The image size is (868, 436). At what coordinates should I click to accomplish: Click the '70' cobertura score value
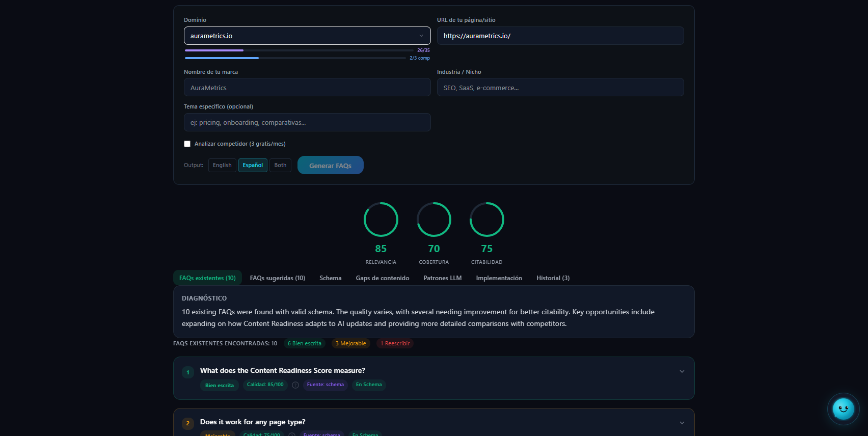tap(434, 249)
